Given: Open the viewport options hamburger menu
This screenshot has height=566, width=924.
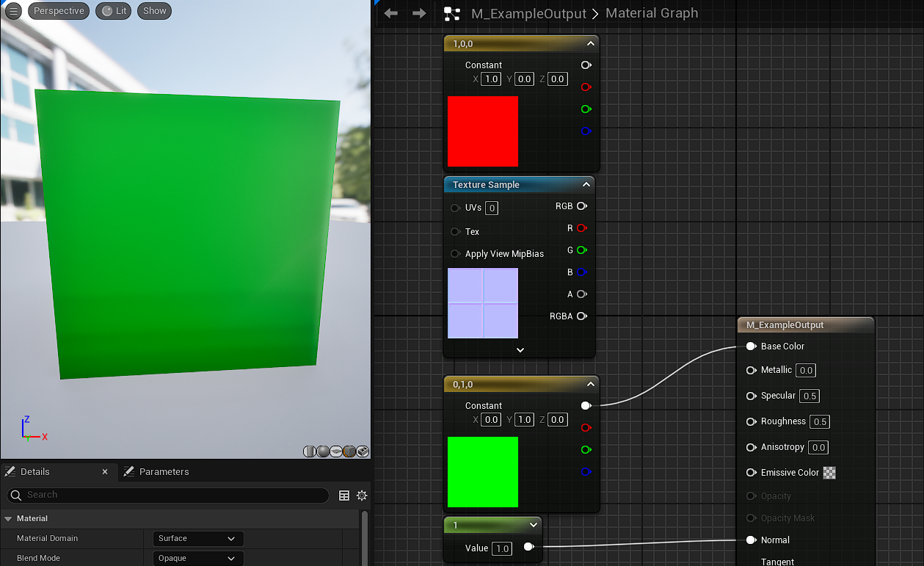Looking at the screenshot, I should pyautogui.click(x=13, y=11).
